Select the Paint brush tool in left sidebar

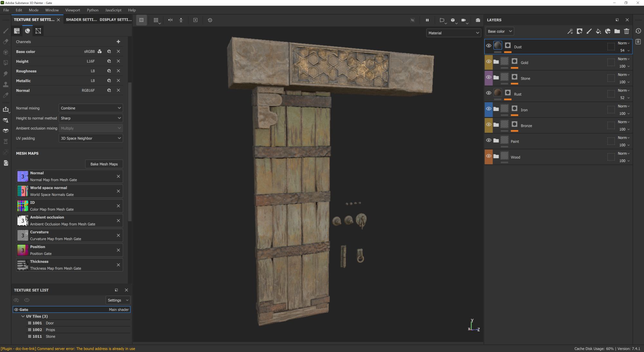5,31
